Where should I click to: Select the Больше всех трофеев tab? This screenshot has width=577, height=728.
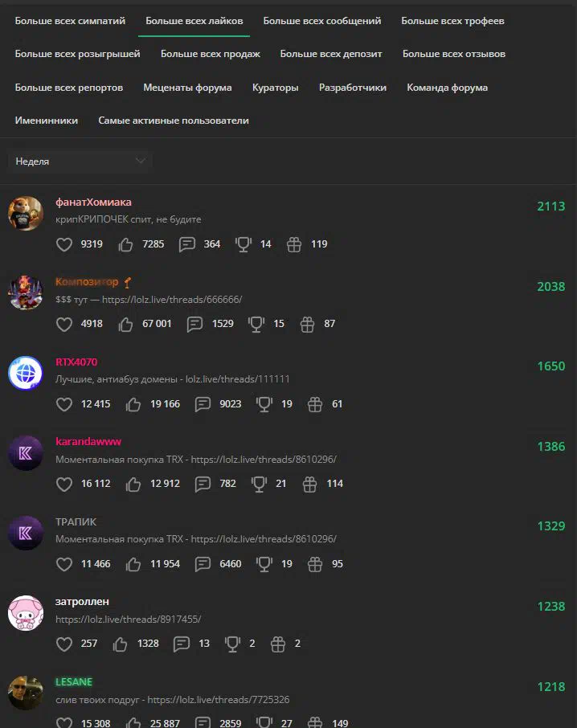[452, 21]
